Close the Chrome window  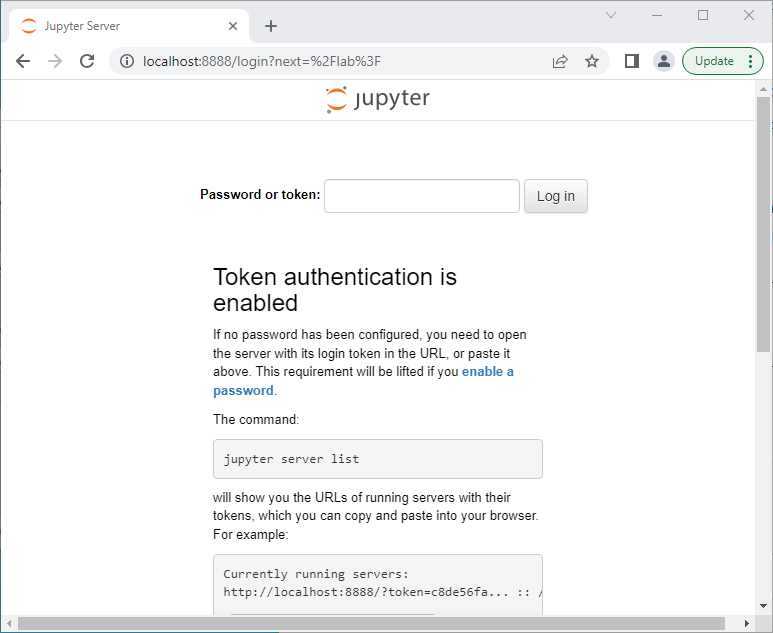click(749, 15)
